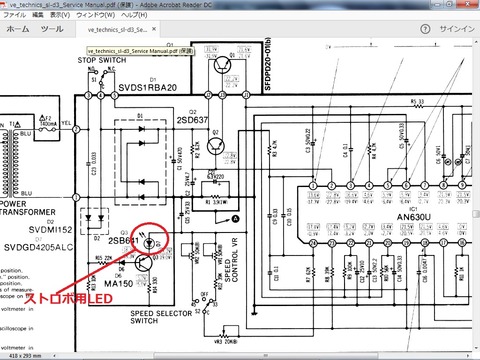Click the 2SD637 transistor label
The width and height of the screenshot is (480, 360).
coord(192,120)
